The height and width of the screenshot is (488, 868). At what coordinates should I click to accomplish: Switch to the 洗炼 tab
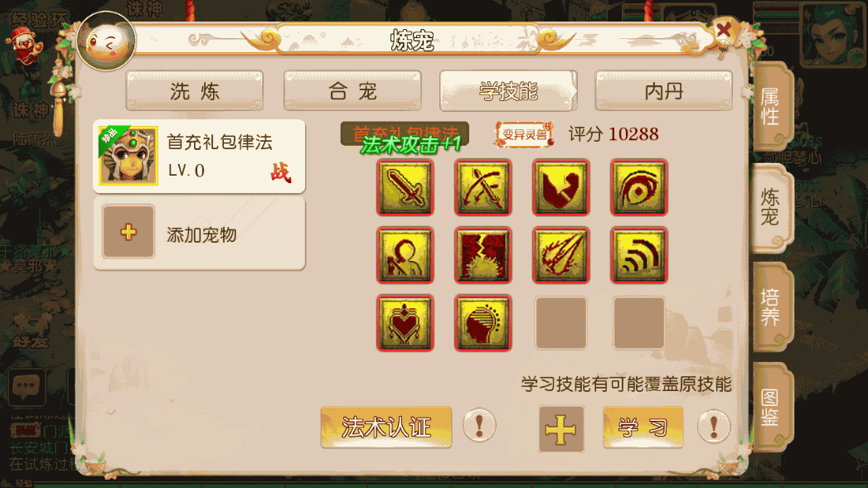[x=194, y=91]
